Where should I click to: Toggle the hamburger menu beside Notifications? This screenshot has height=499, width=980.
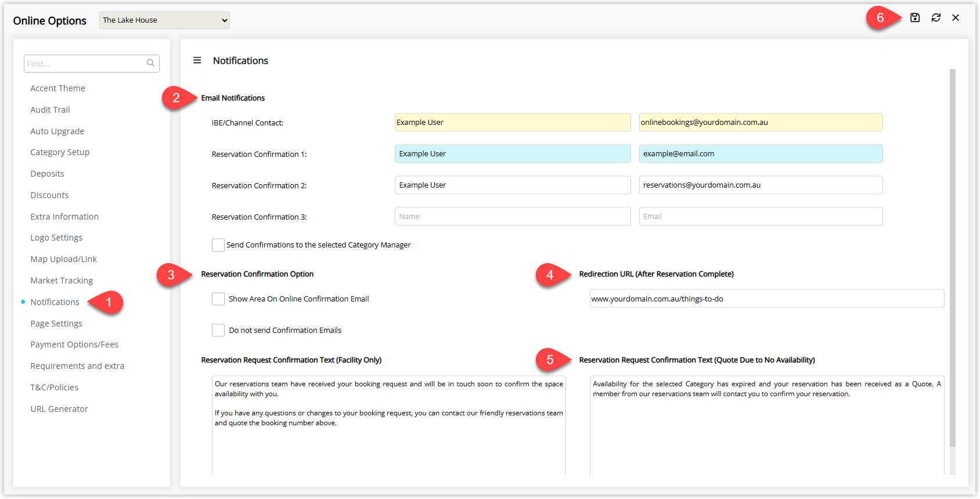pyautogui.click(x=197, y=60)
